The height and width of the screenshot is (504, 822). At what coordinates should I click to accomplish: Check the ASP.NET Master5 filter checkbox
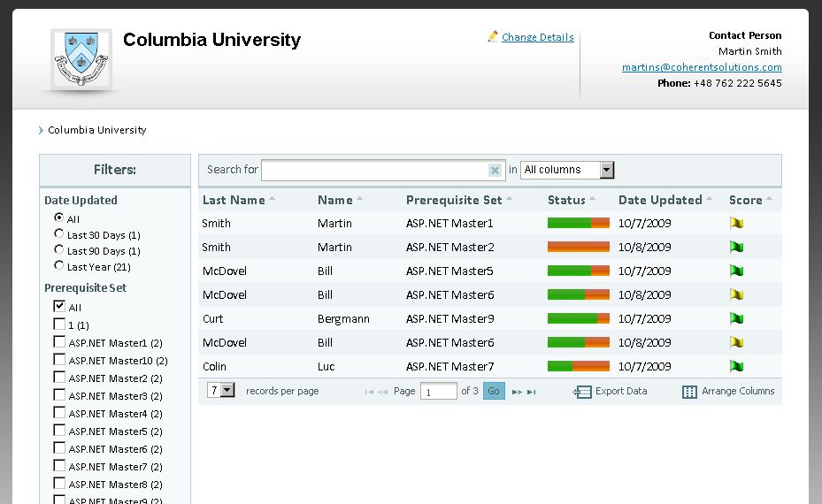click(x=59, y=430)
